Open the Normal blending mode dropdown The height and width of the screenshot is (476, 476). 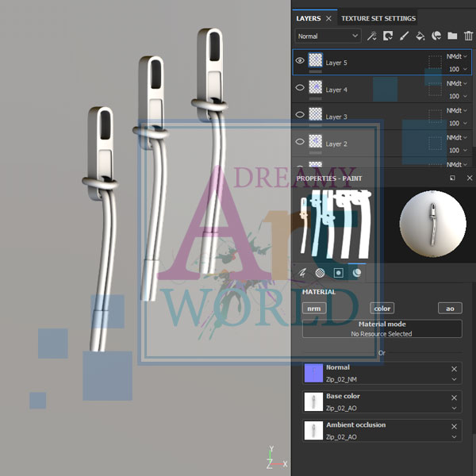[x=328, y=36]
